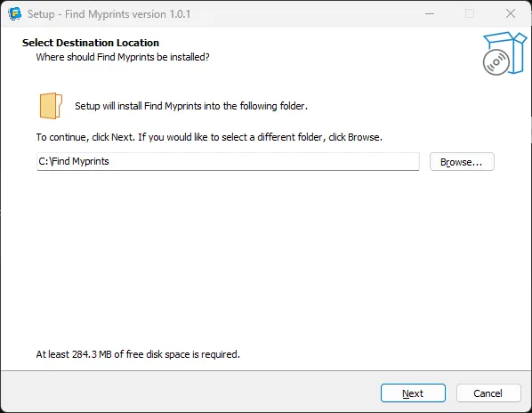The image size is (532, 413).
Task: Click the Setup app icon in title bar
Action: 14,14
